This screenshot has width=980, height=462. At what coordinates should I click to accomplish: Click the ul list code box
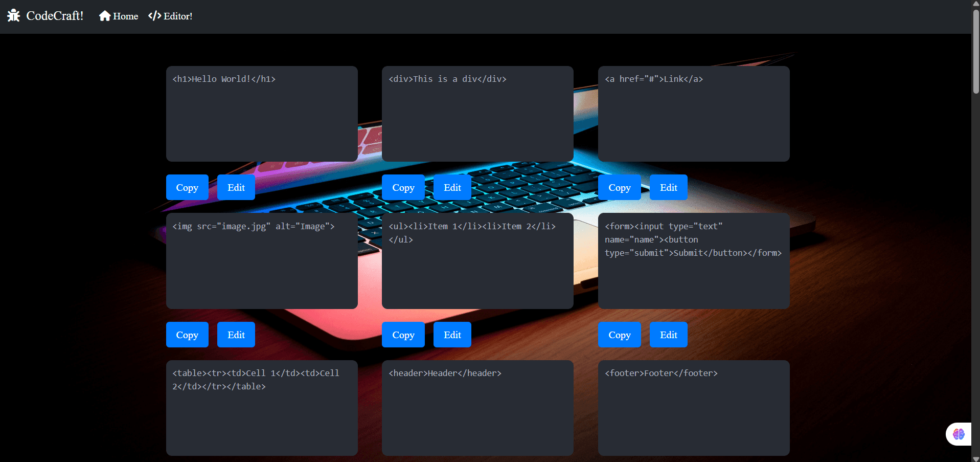477,261
